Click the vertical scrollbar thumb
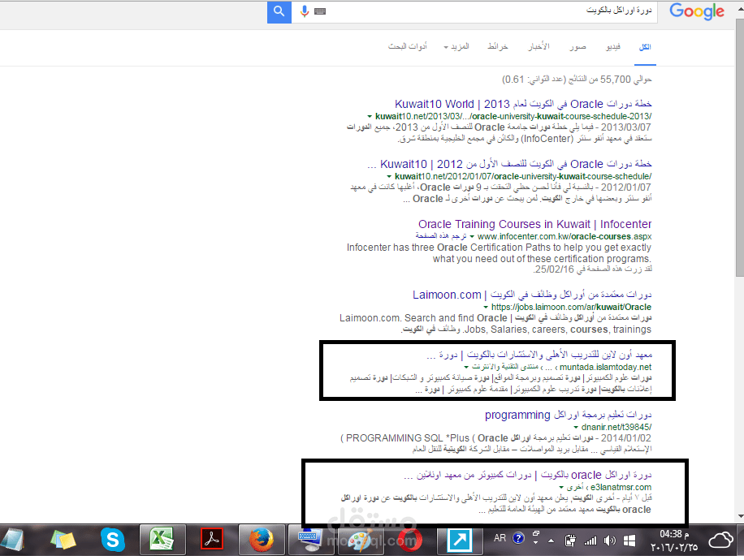The width and height of the screenshot is (744, 560). [740, 147]
